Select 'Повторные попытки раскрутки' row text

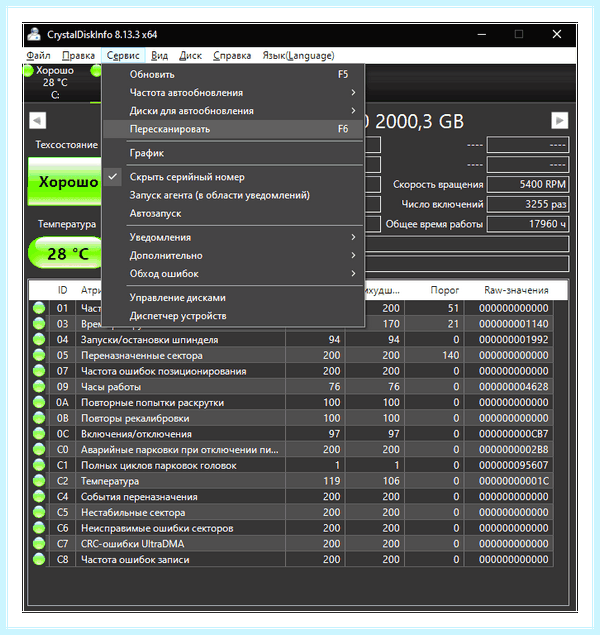[x=152, y=403]
